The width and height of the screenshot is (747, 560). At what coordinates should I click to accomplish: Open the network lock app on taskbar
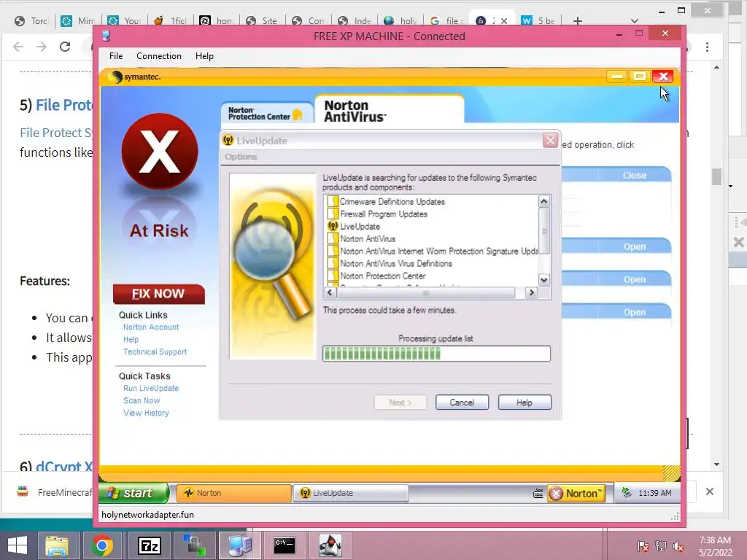[194, 545]
